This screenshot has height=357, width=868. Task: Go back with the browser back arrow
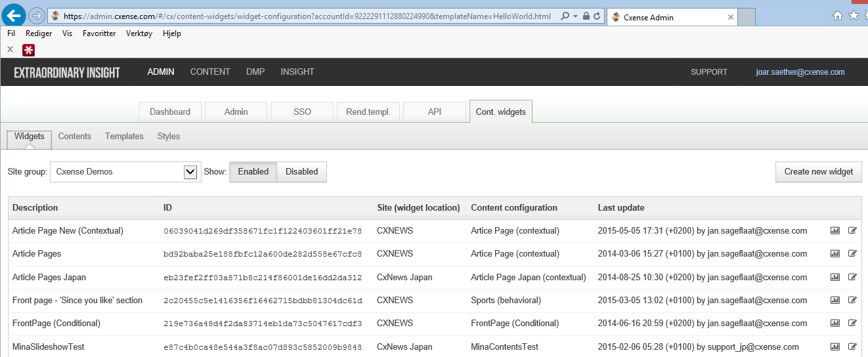tap(14, 14)
